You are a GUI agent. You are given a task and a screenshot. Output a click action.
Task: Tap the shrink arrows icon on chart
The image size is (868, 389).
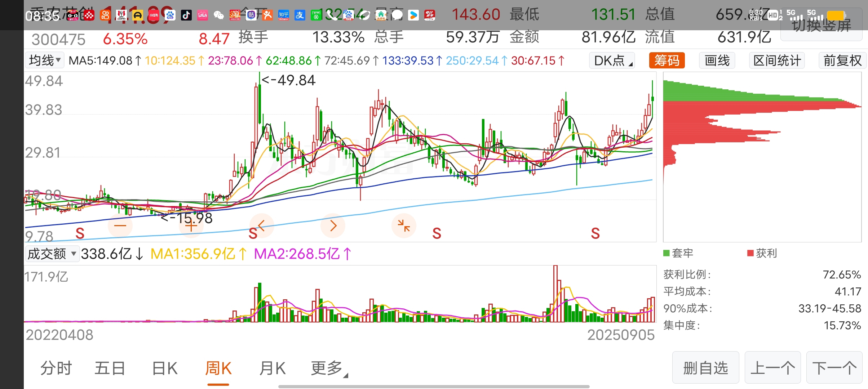tap(404, 226)
